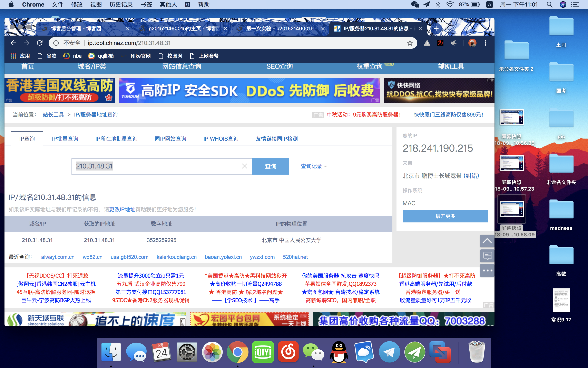Open recent query aiwayi.com.cn
The height and width of the screenshot is (368, 588).
58,257
